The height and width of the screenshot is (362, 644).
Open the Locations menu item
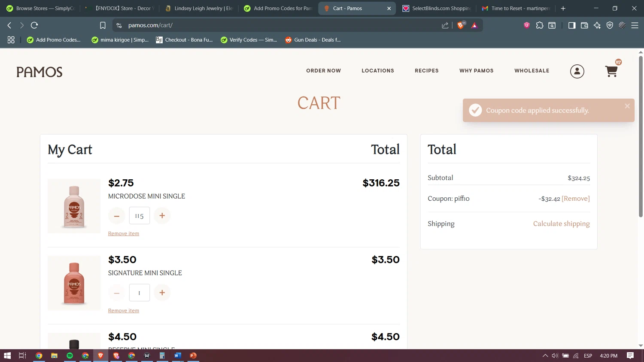tap(378, 71)
